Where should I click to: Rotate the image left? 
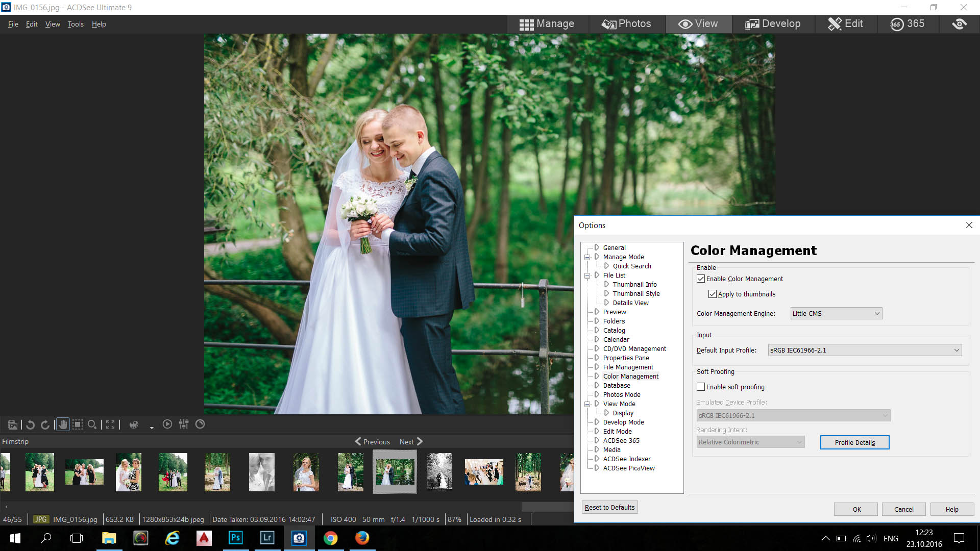(x=30, y=424)
